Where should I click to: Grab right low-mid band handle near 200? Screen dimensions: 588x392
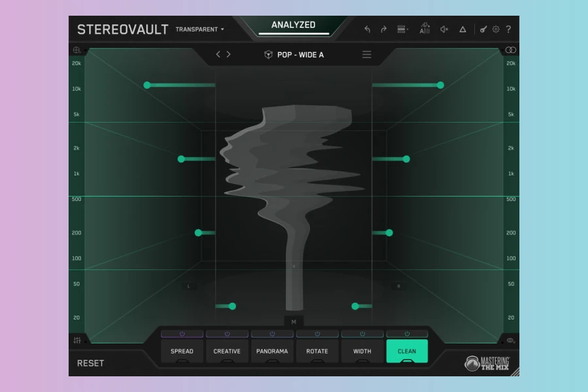[389, 233]
